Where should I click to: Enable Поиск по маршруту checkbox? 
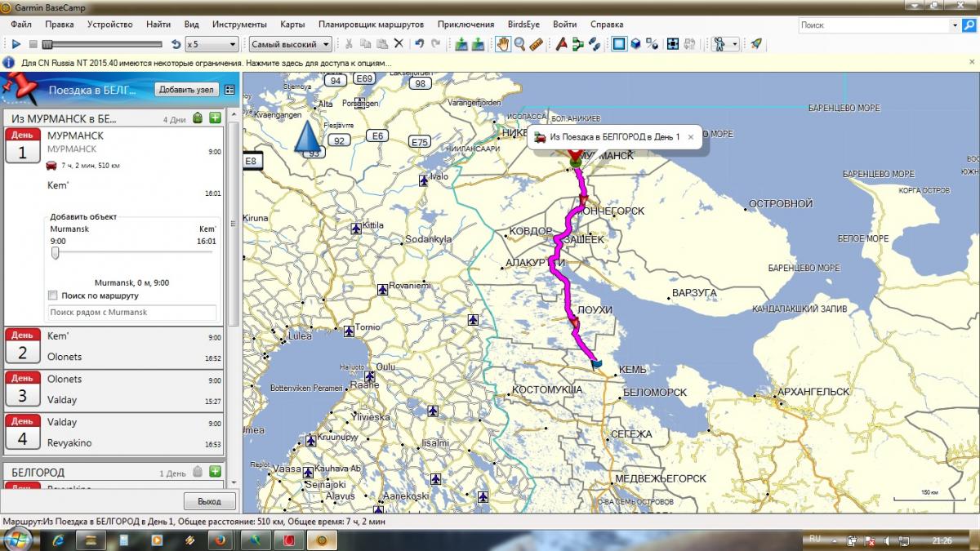click(x=53, y=295)
